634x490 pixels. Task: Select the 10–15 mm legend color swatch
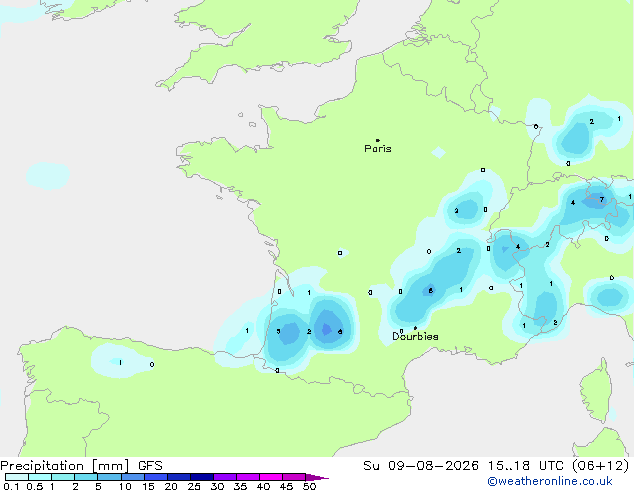(x=133, y=477)
